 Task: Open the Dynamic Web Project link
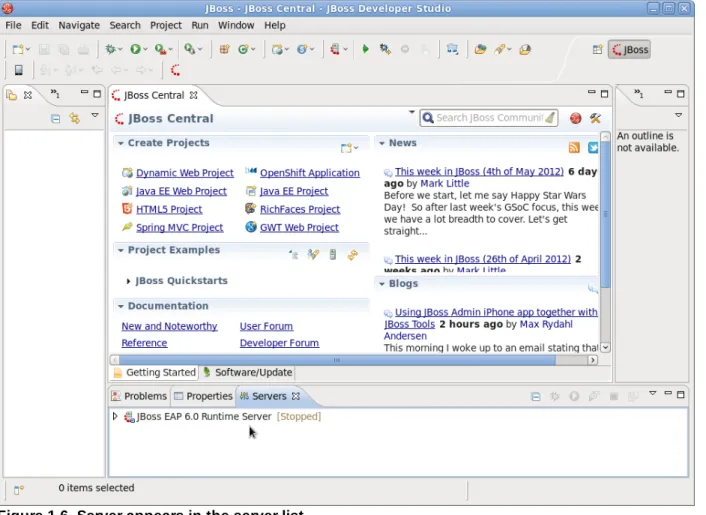click(x=185, y=173)
